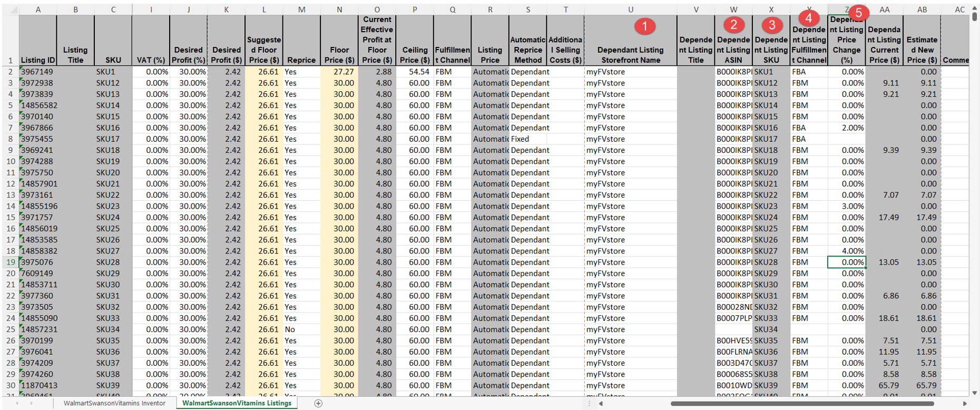
Task: Click the selected 0.00% cell in row 19
Action: pos(847,262)
